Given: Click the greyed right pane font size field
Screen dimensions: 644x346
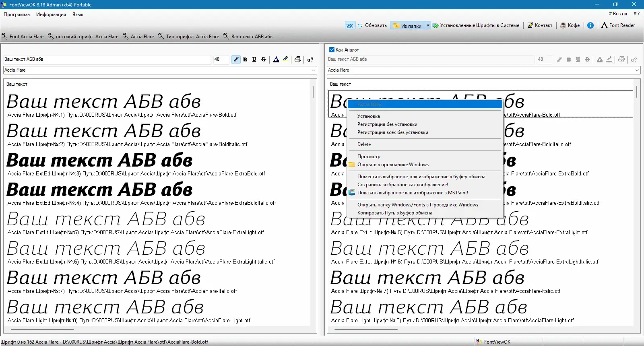Looking at the screenshot, I should point(545,60).
